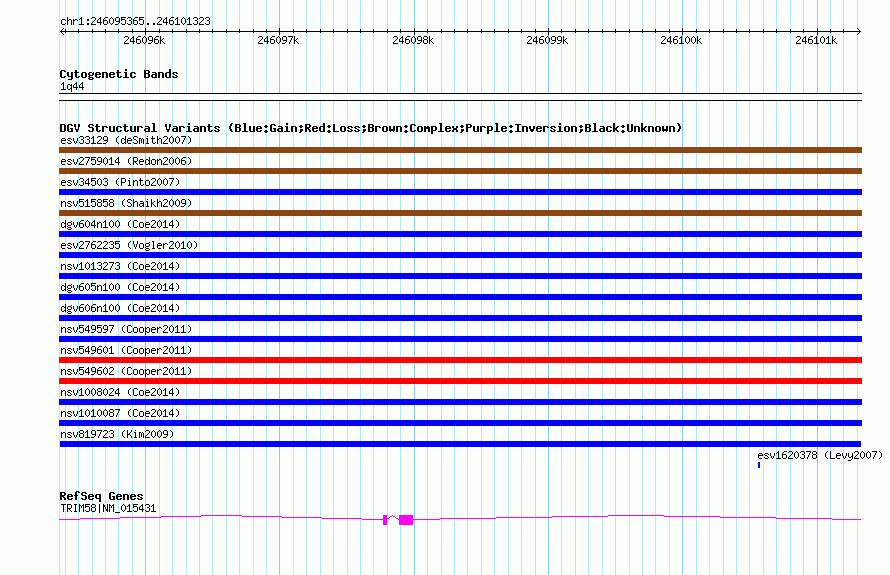890x575 pixels.
Task: Select the dgv606n100 (Coe2014) label
Action: tap(120, 308)
